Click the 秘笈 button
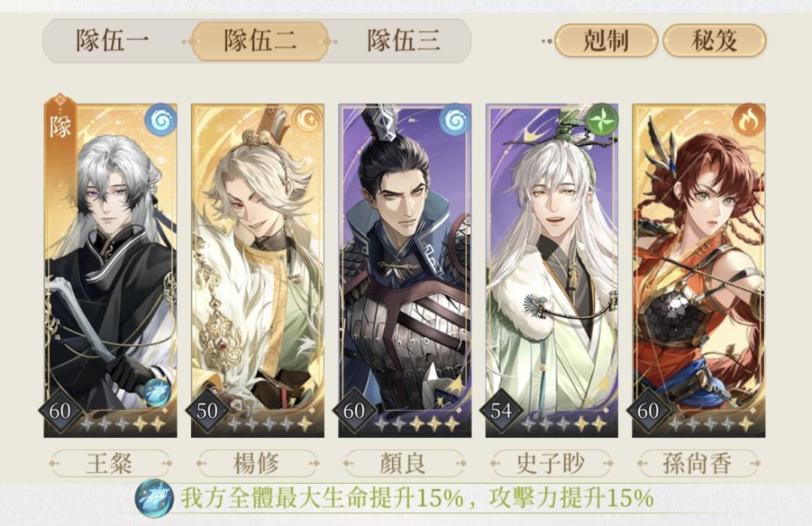Viewport: 812px width, 526px height. 714,41
